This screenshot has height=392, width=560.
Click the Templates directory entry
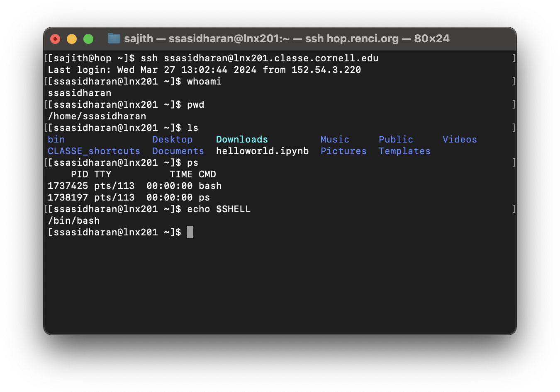404,151
